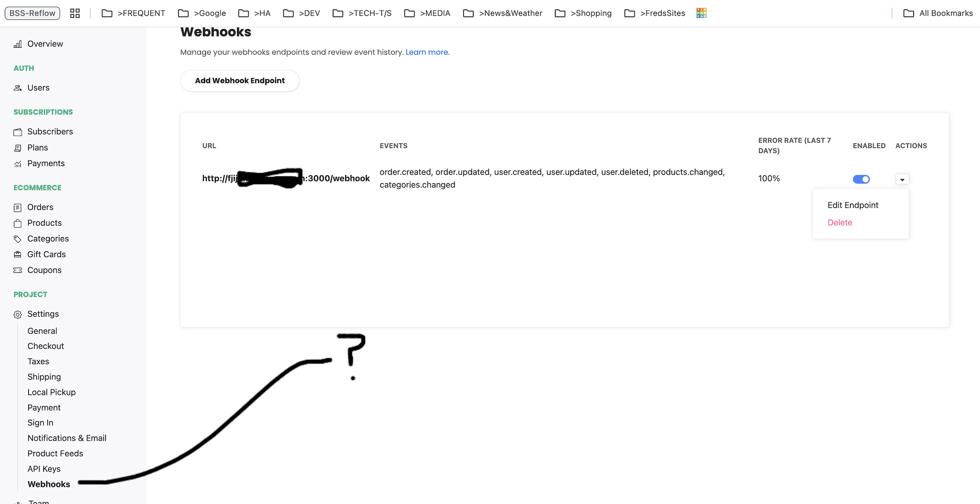The width and height of the screenshot is (980, 504).
Task: Click the Coupons ticket icon
Action: coord(18,270)
